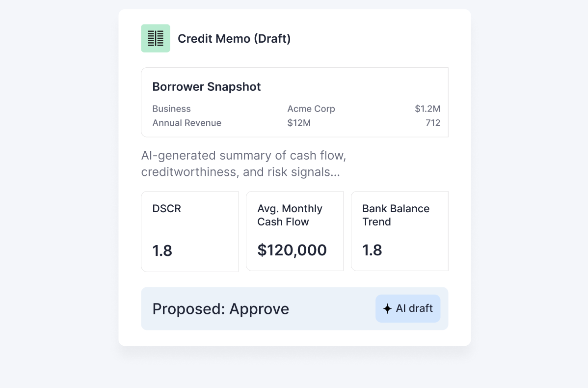Select the Credit Memo (Draft) title
The image size is (588, 388).
[234, 39]
